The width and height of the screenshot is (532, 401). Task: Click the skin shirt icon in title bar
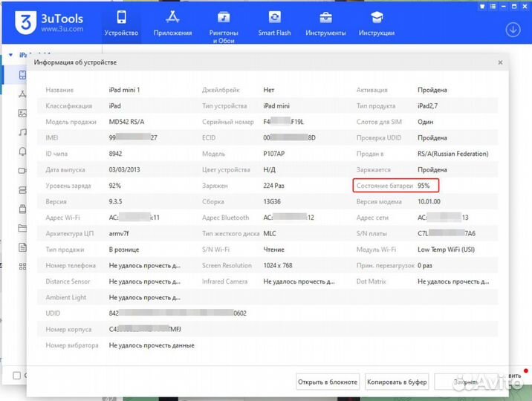pos(482,7)
